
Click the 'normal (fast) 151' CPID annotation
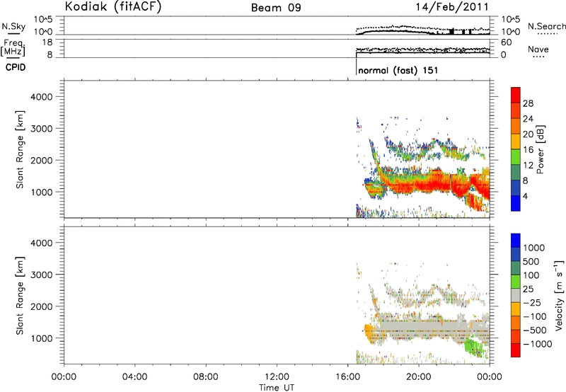398,70
